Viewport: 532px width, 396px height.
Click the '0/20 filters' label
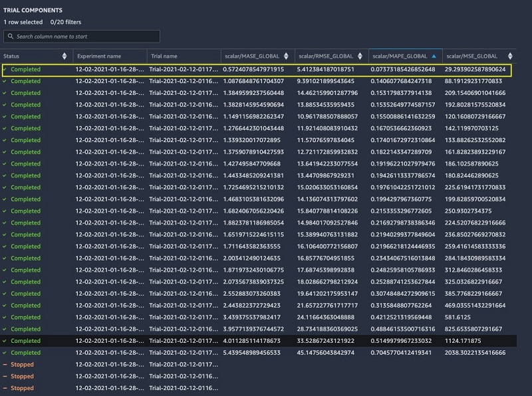pos(66,22)
